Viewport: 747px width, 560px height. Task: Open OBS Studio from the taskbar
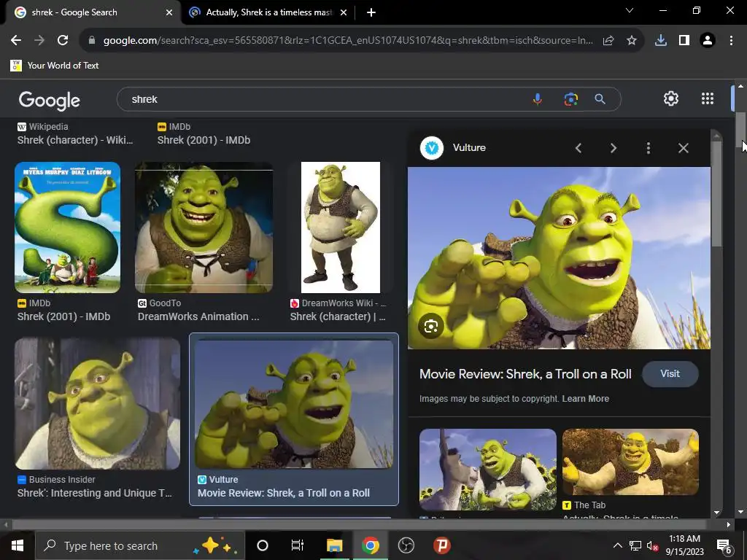pyautogui.click(x=406, y=545)
